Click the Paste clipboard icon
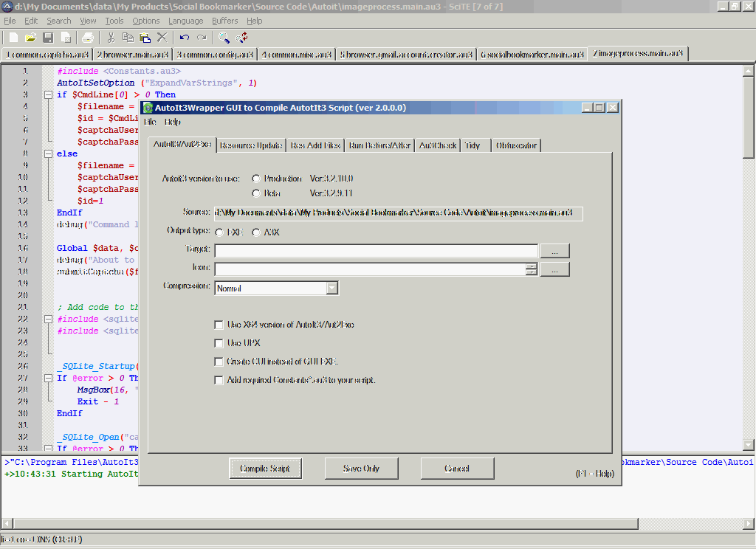Image resolution: width=756 pixels, height=549 pixels. pyautogui.click(x=145, y=38)
